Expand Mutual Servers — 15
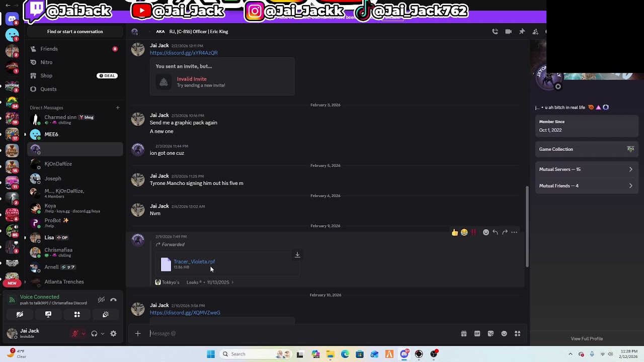The height and width of the screenshot is (362, 644). pyautogui.click(x=586, y=169)
